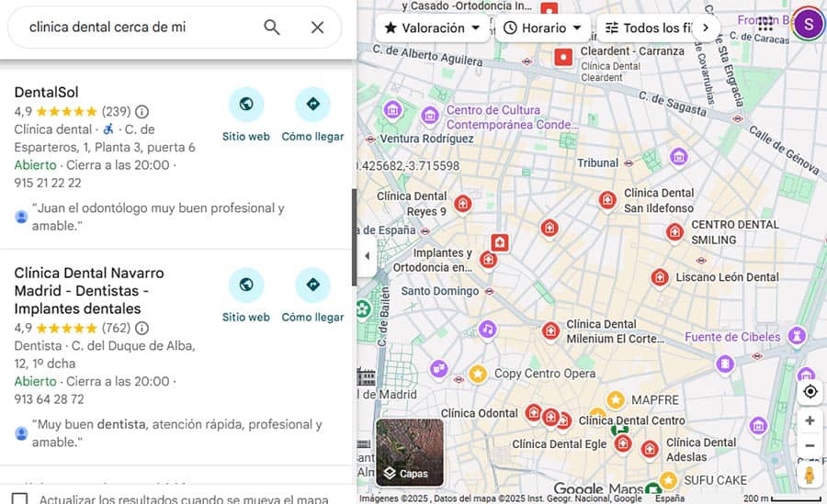Image resolution: width=827 pixels, height=504 pixels.
Task: Open Clínica Dental Navarro Madrid listing title
Action: pyautogui.click(x=89, y=291)
